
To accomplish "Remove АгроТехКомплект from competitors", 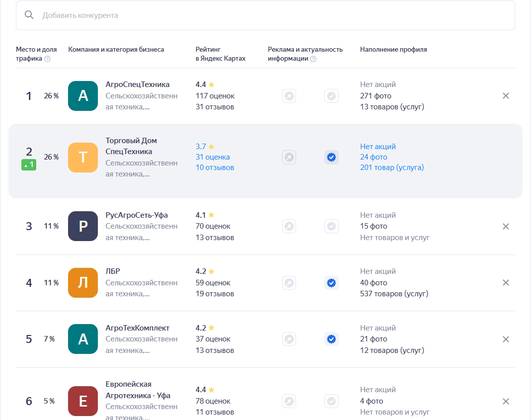I will coord(506,339).
